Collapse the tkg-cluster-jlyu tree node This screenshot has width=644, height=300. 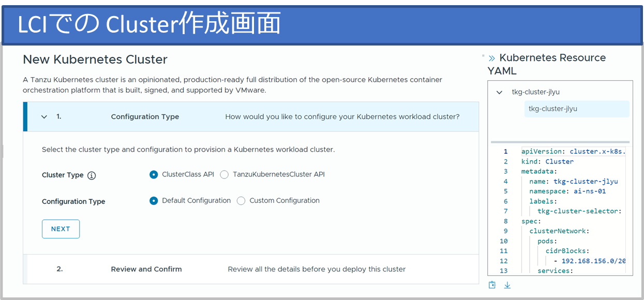click(499, 93)
